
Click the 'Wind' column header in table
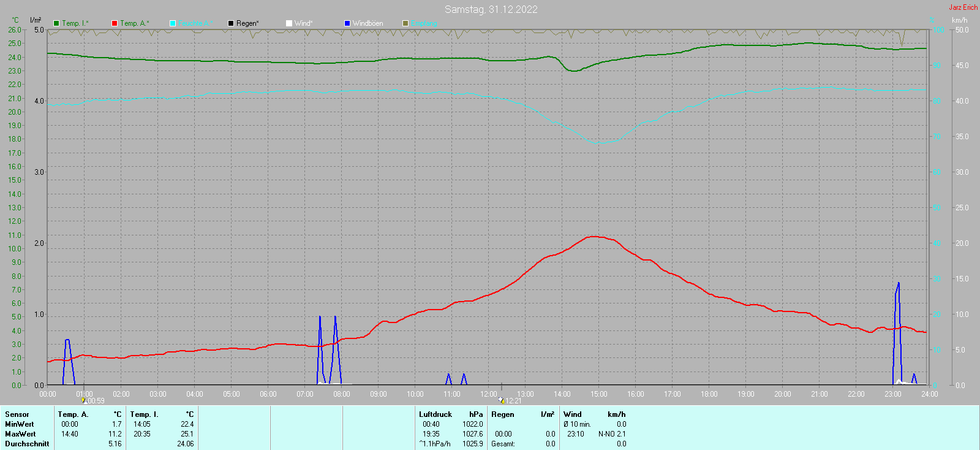(x=573, y=414)
